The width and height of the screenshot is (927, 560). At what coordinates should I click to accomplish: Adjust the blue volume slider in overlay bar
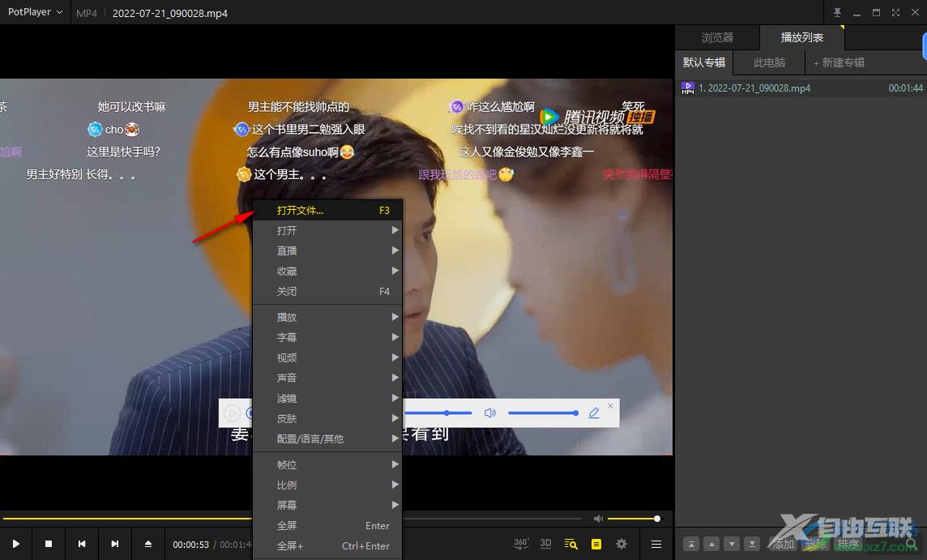coord(543,413)
